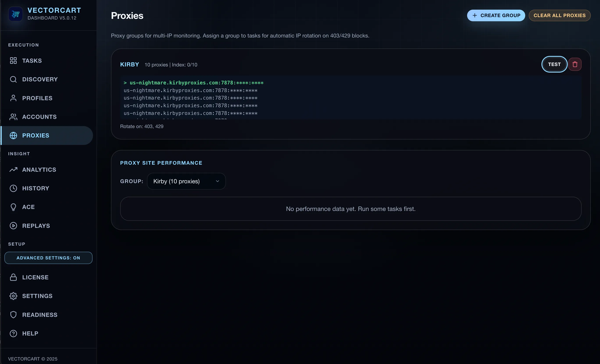Open License via the padlock icon
The image size is (600, 364).
13,277
